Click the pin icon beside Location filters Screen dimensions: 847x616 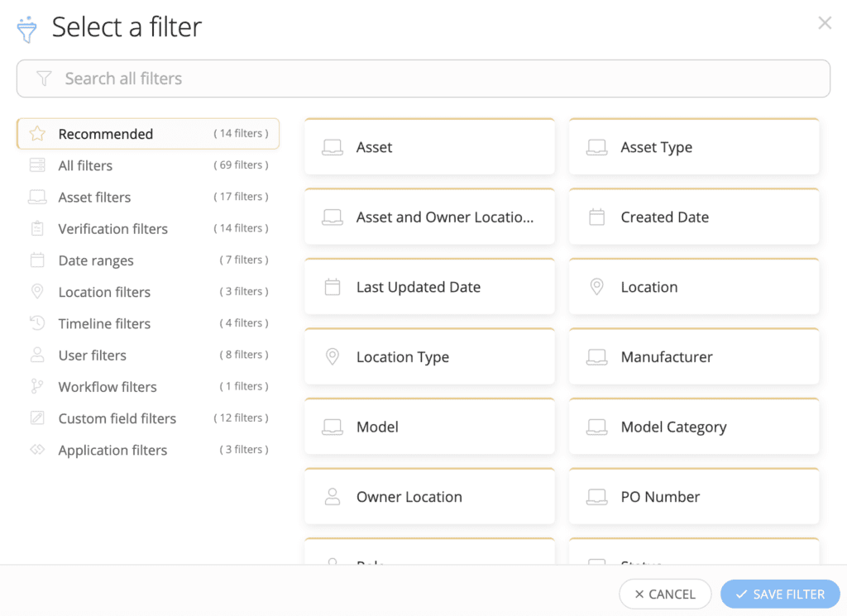click(37, 292)
